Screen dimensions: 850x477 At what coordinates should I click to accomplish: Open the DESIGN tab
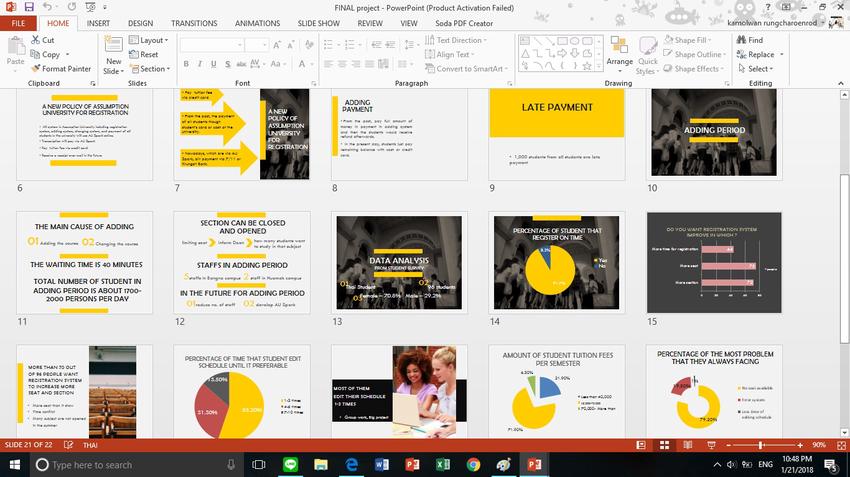point(140,23)
